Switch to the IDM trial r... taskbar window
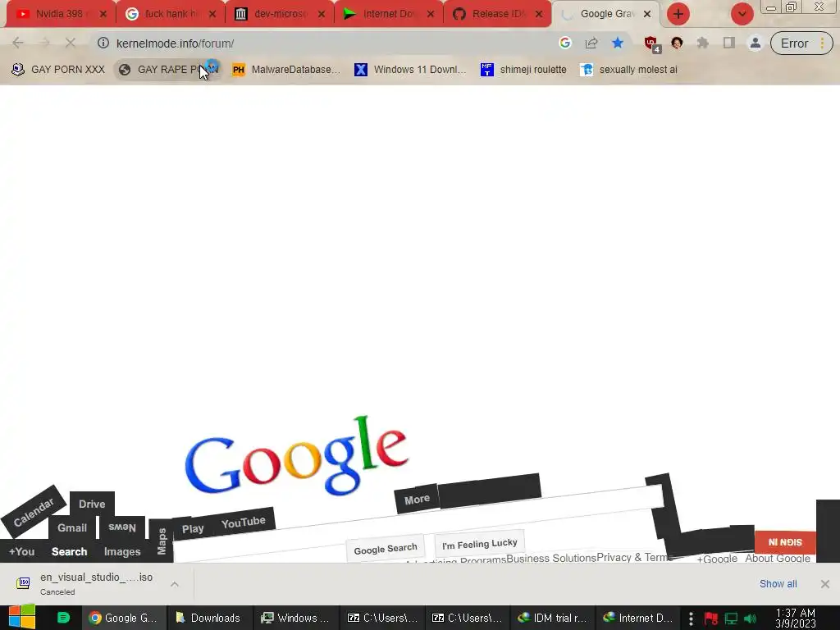 [552, 618]
